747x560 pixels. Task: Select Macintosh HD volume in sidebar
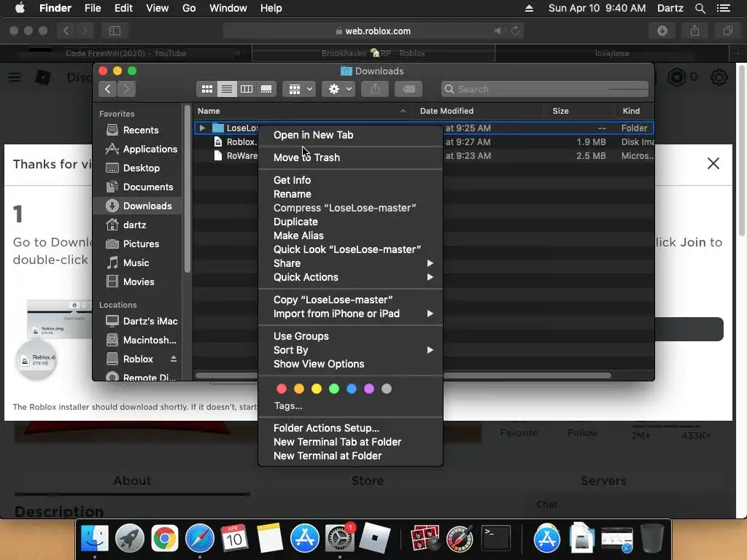coord(141,340)
